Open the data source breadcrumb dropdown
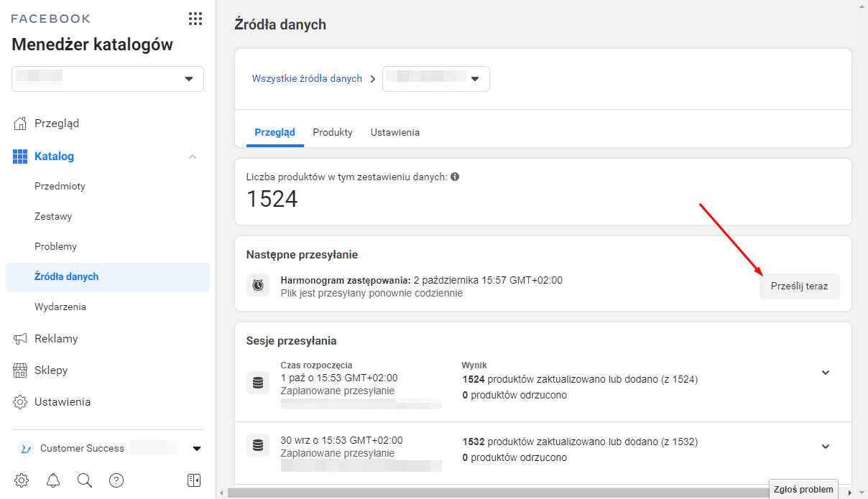 click(x=436, y=79)
